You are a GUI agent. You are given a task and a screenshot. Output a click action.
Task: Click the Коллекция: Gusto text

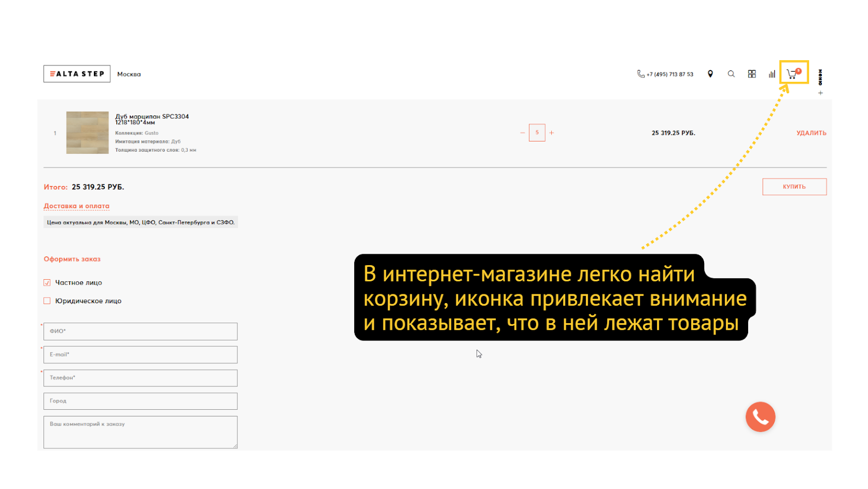[137, 133]
